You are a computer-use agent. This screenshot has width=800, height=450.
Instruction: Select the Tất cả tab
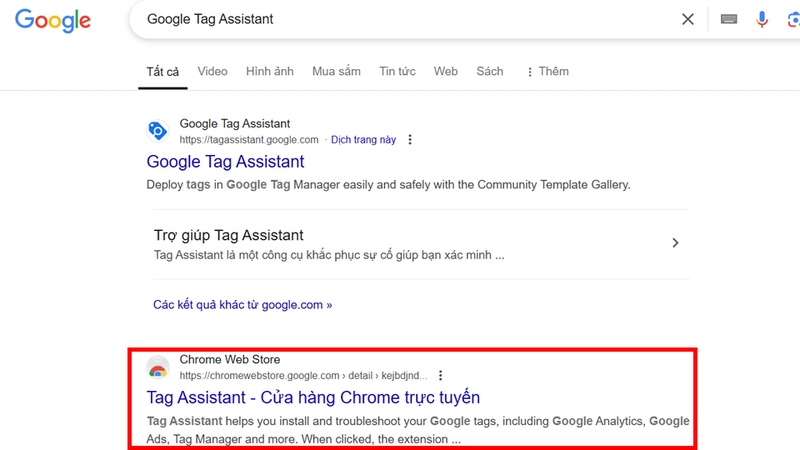(x=163, y=71)
